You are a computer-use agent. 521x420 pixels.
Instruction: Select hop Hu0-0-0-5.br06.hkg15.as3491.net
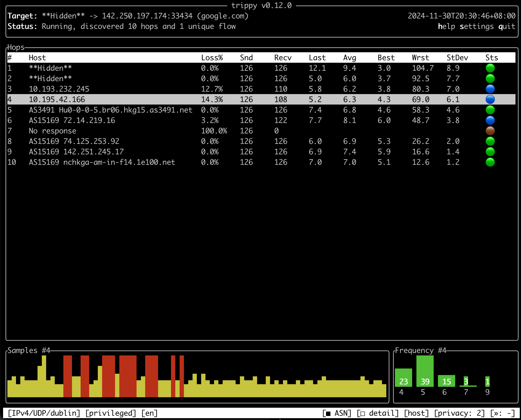261,110
